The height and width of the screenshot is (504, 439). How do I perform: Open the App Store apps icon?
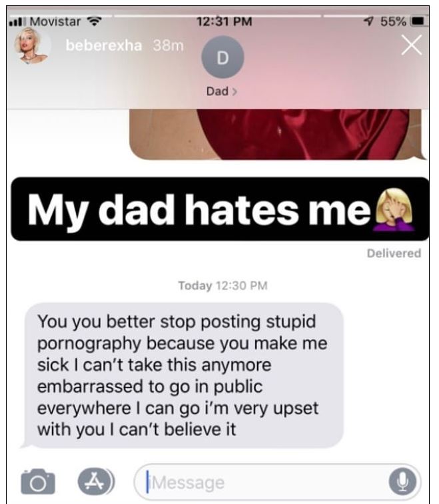tap(95, 481)
